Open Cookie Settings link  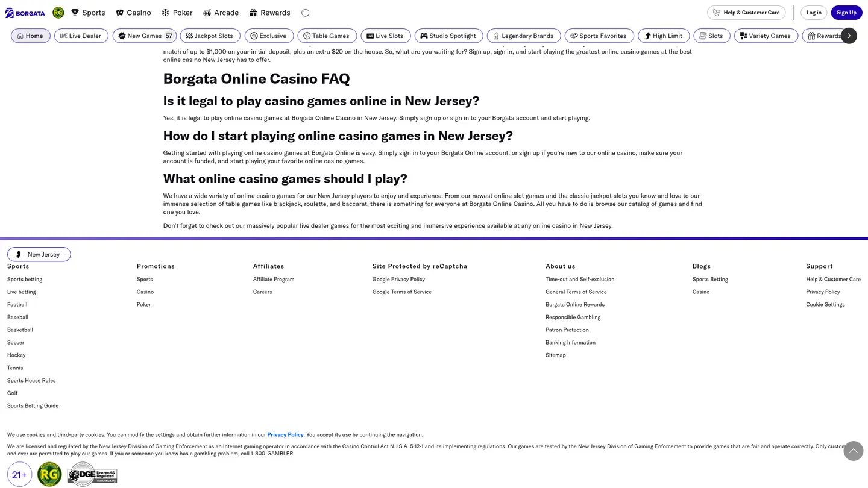tap(825, 304)
